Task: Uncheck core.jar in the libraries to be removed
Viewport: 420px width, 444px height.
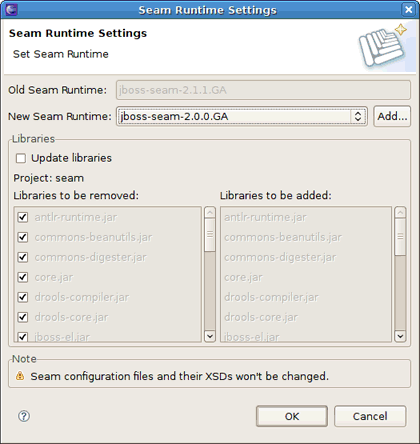Action: point(22,277)
